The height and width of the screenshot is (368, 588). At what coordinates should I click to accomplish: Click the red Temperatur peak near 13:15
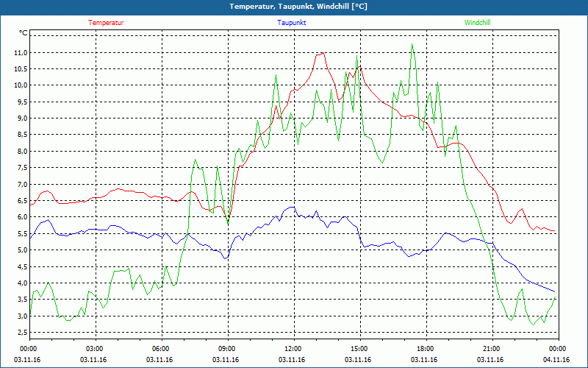323,53
